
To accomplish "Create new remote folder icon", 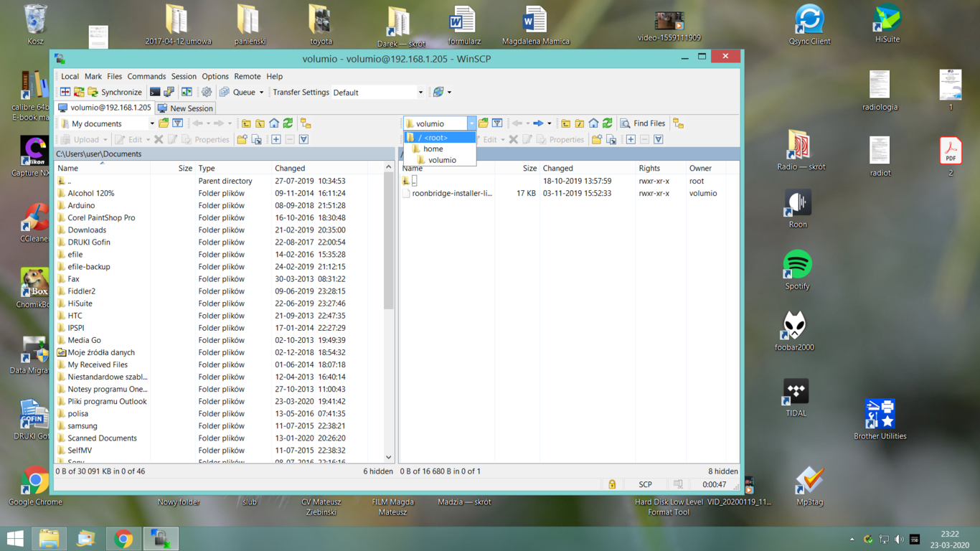I will click(x=597, y=139).
